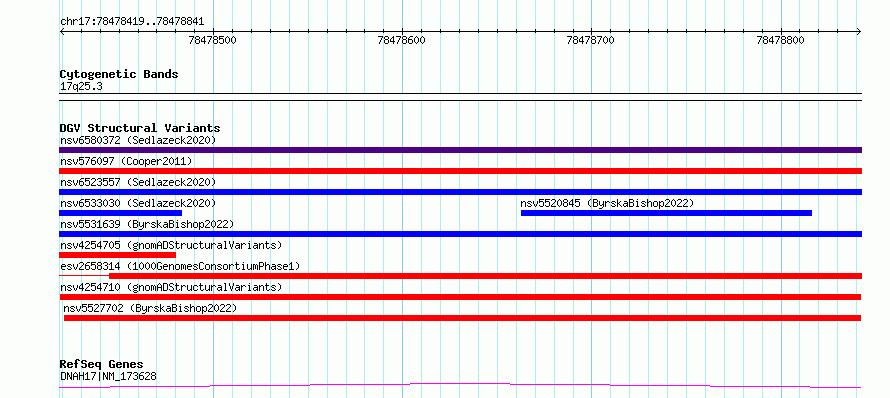Select the red nsv576097 variant bar

click(460, 171)
